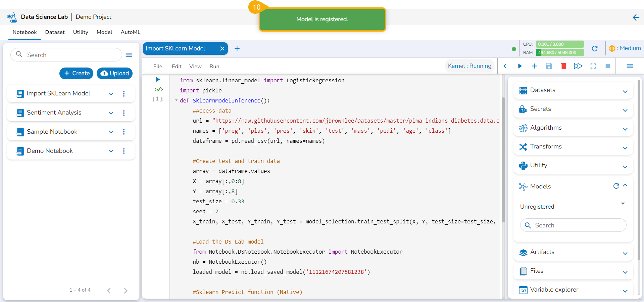This screenshot has height=302, width=644.
Task: Click the red delete cell icon
Action: tap(563, 66)
